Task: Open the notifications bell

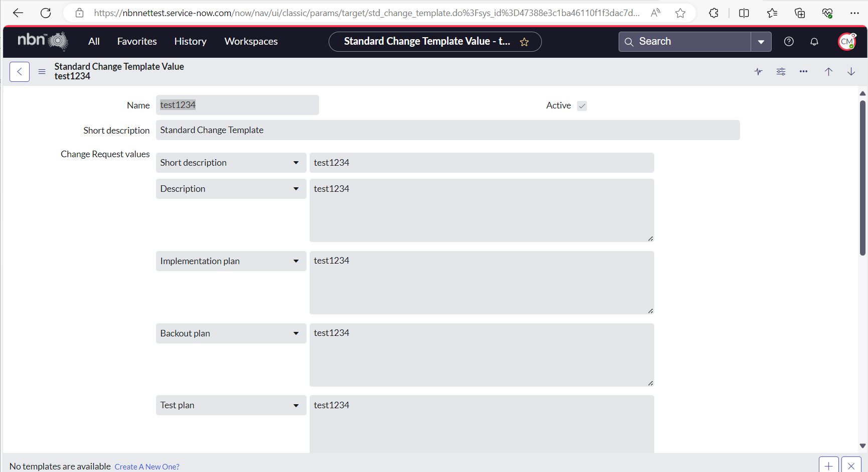Action: click(x=814, y=41)
